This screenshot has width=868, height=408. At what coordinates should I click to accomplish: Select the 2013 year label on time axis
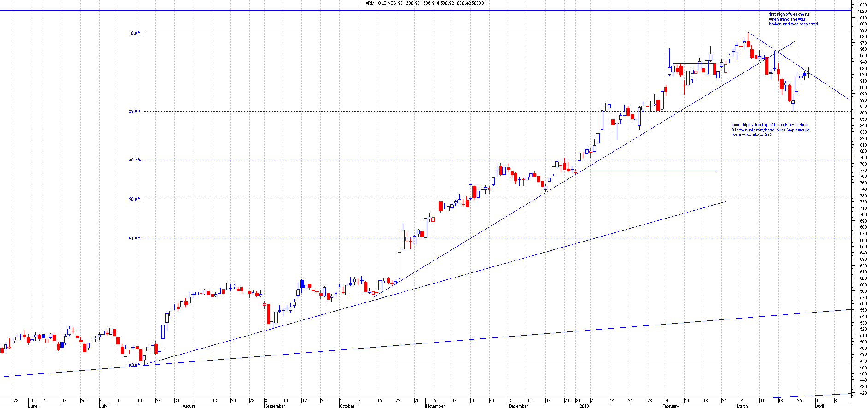(x=584, y=406)
